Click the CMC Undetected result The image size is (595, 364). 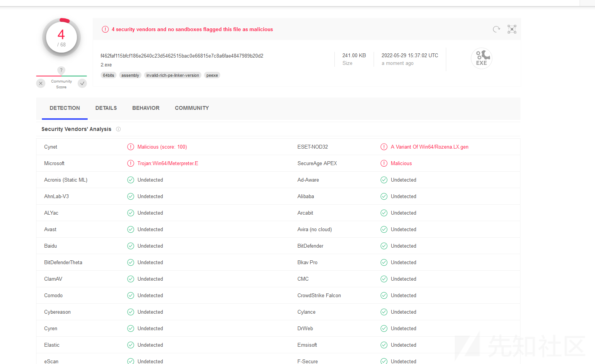pos(404,279)
